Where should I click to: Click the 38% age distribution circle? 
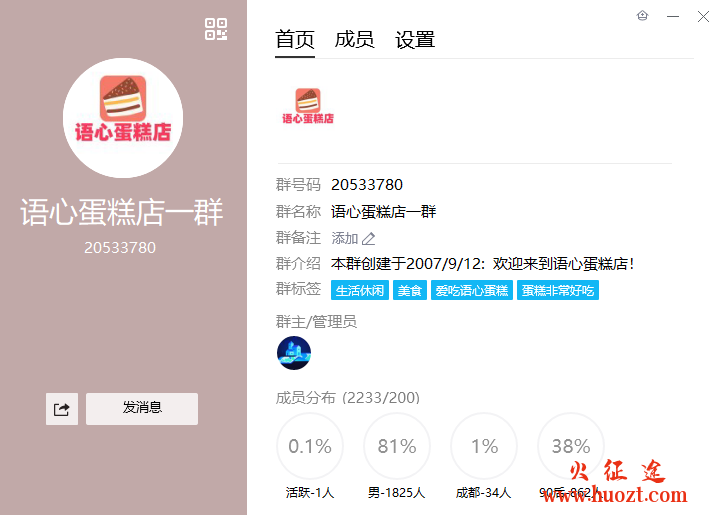pyautogui.click(x=571, y=446)
